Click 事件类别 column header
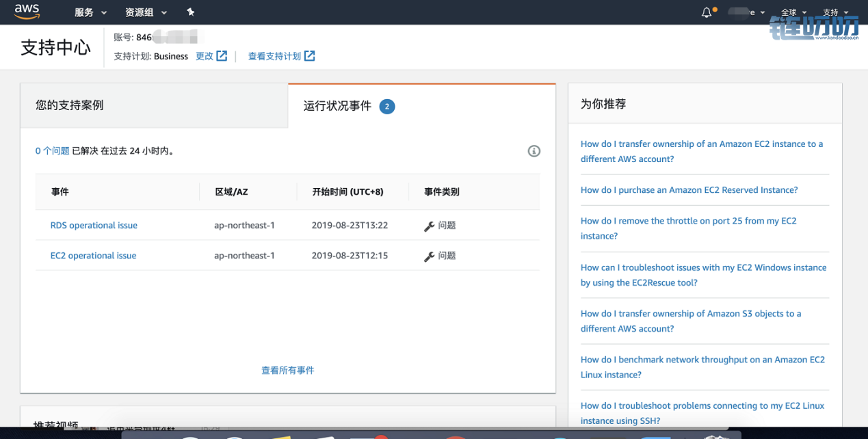868x439 pixels. [x=442, y=191]
